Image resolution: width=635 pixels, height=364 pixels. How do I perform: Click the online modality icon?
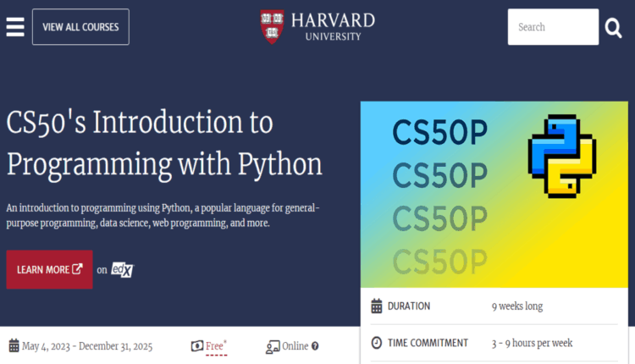tap(273, 346)
